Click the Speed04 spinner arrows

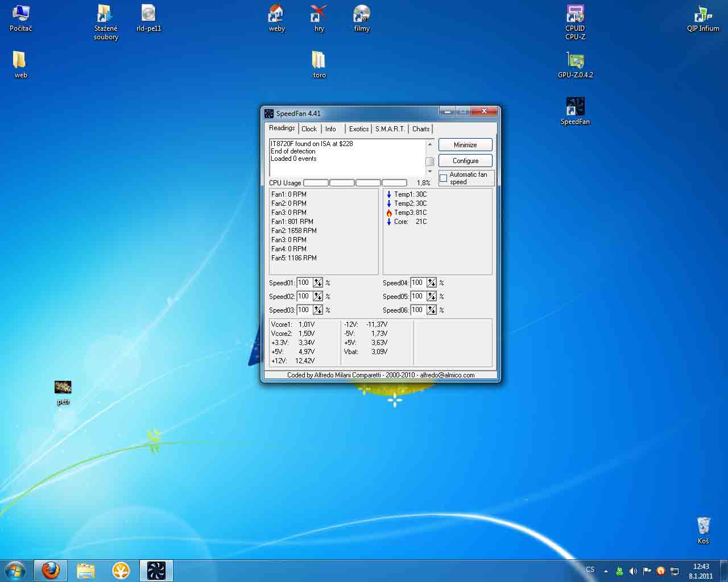[432, 282]
